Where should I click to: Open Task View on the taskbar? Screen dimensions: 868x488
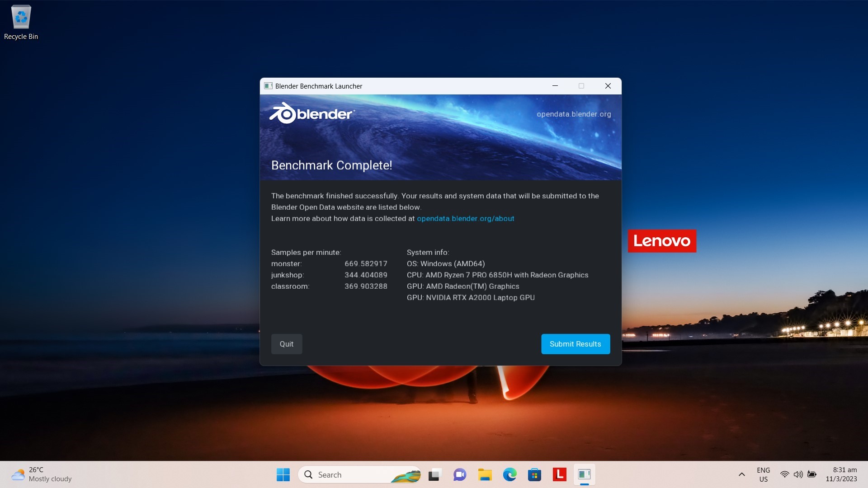pos(434,474)
